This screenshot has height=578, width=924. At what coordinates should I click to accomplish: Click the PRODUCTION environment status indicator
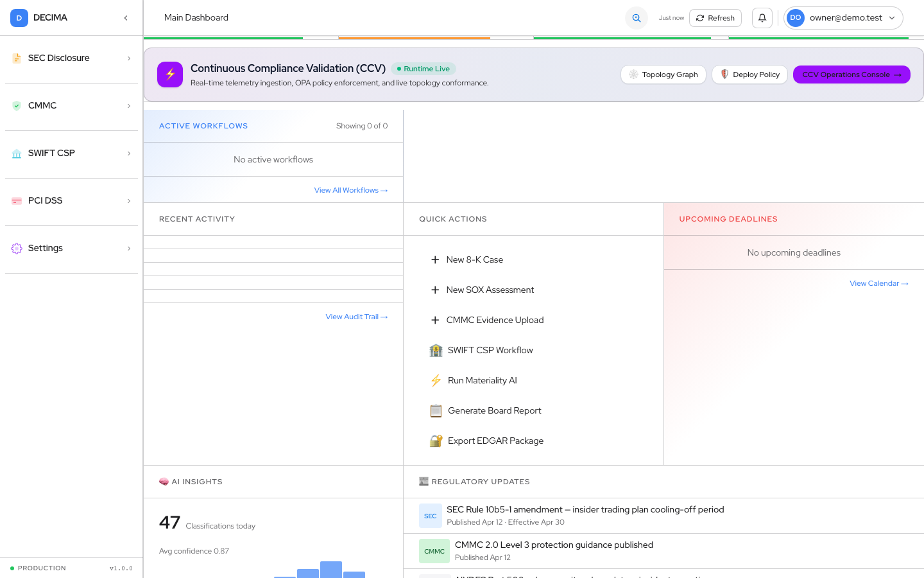38,568
